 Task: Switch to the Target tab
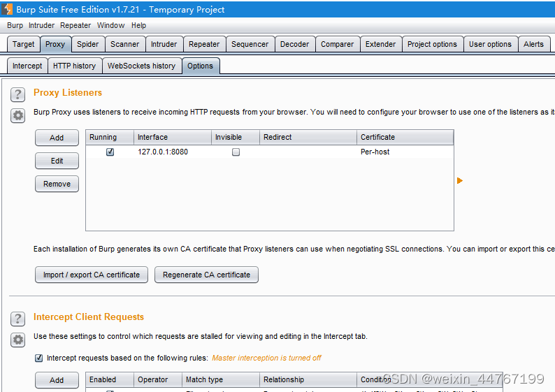(23, 44)
